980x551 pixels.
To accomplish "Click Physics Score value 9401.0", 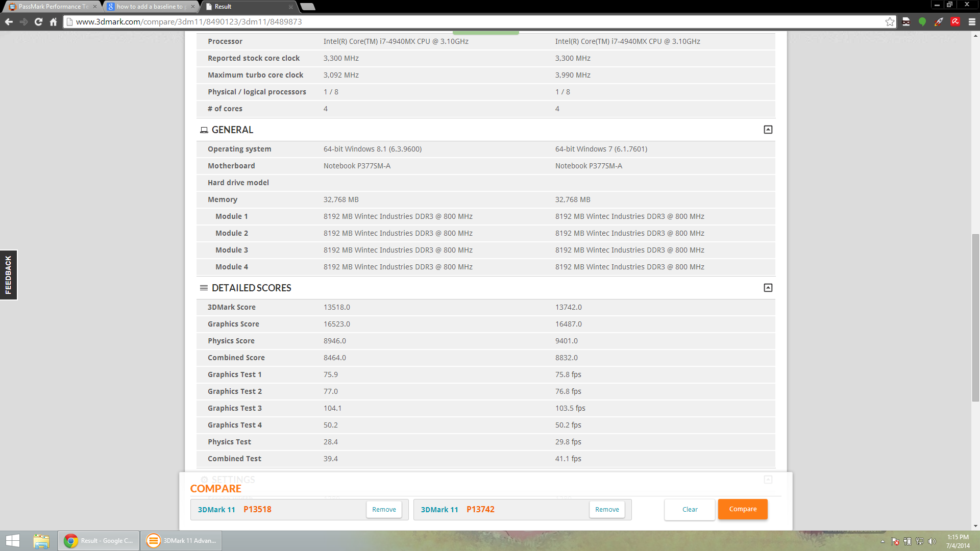I will coord(567,341).
